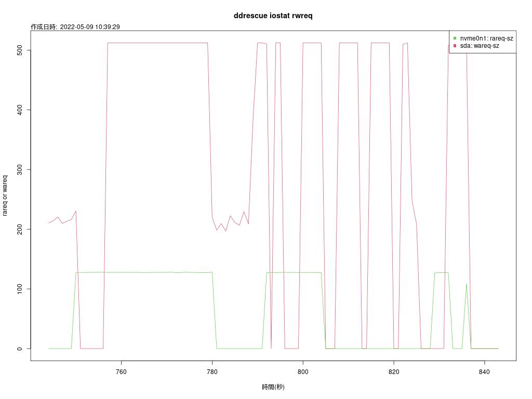The image size is (532, 399).
Task: Click the 0 tick on the y-axis
Action: pos(19,349)
